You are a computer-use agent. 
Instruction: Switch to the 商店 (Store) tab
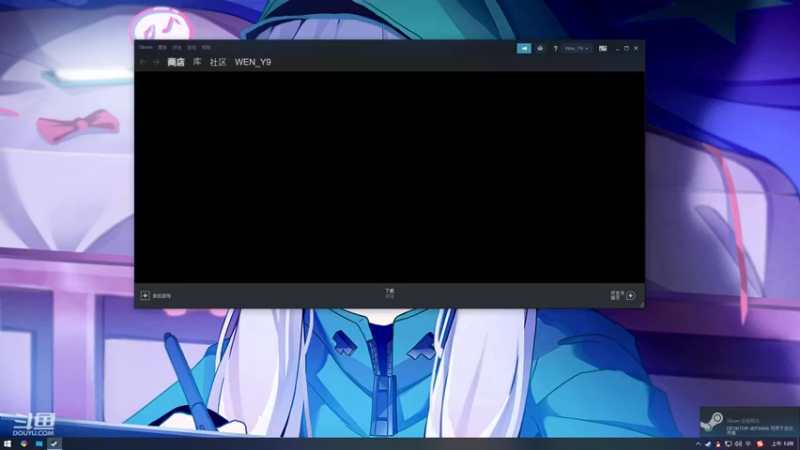pyautogui.click(x=176, y=62)
